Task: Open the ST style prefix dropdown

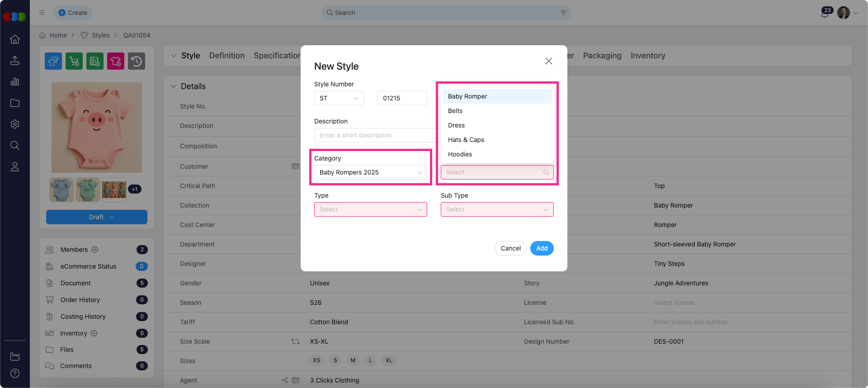Action: (339, 98)
